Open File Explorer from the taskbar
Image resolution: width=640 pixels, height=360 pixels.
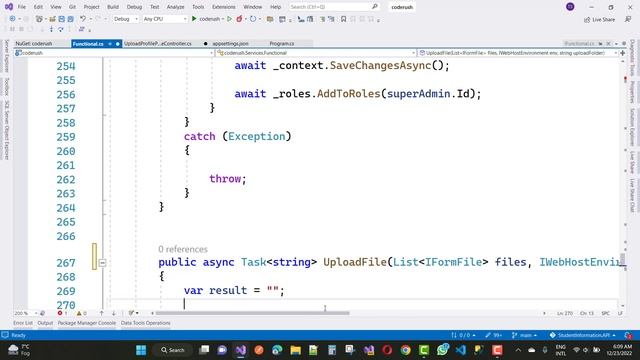(296, 350)
